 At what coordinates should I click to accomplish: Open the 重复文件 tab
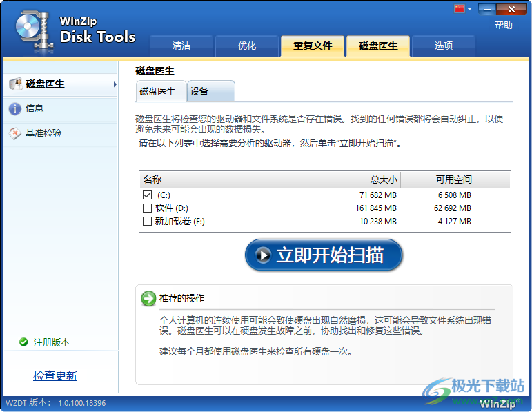313,46
